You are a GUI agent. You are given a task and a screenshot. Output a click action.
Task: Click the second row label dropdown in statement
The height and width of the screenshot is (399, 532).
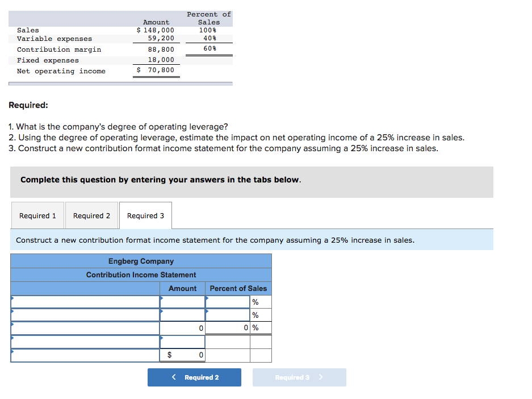[85, 315]
